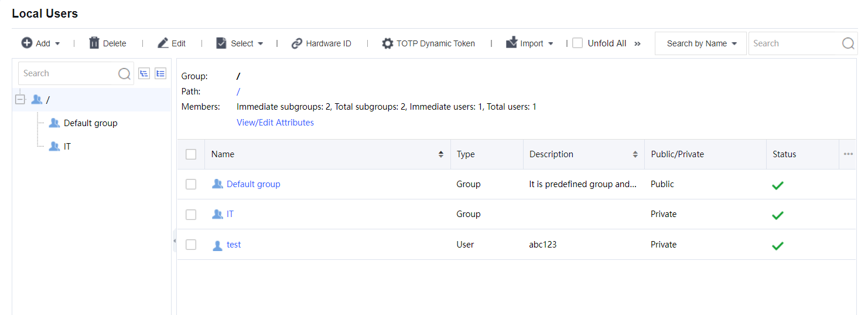Open the Default group link in table
The width and height of the screenshot is (868, 315).
coord(253,184)
